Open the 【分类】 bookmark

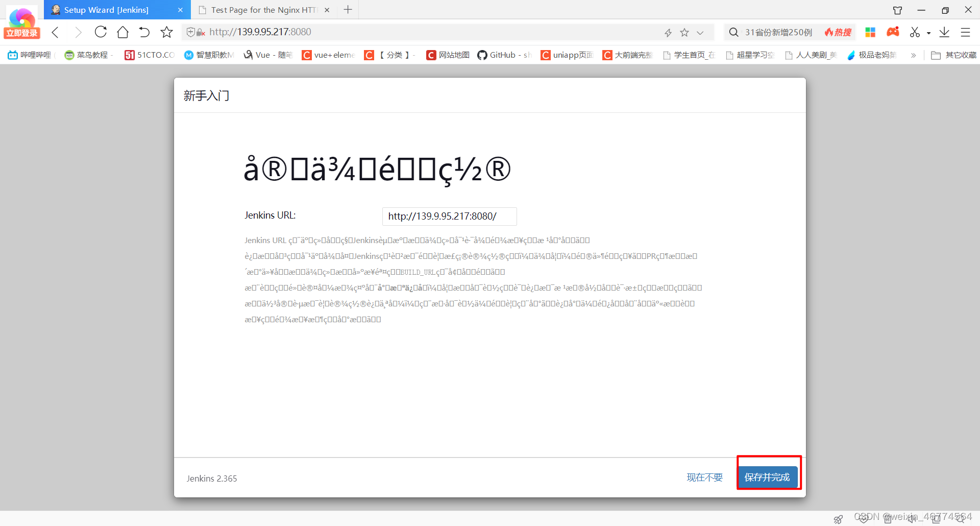pyautogui.click(x=390, y=55)
